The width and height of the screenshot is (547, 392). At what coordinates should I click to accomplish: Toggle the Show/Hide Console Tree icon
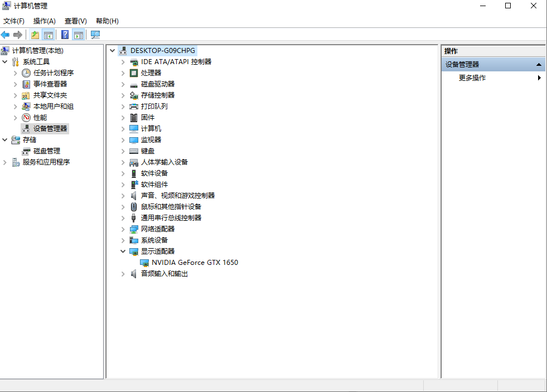coord(48,35)
